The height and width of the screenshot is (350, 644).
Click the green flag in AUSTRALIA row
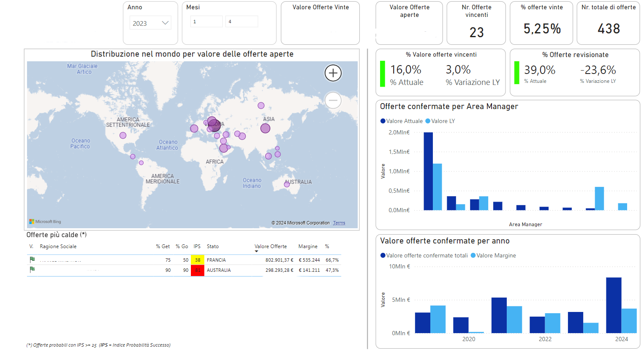click(32, 270)
